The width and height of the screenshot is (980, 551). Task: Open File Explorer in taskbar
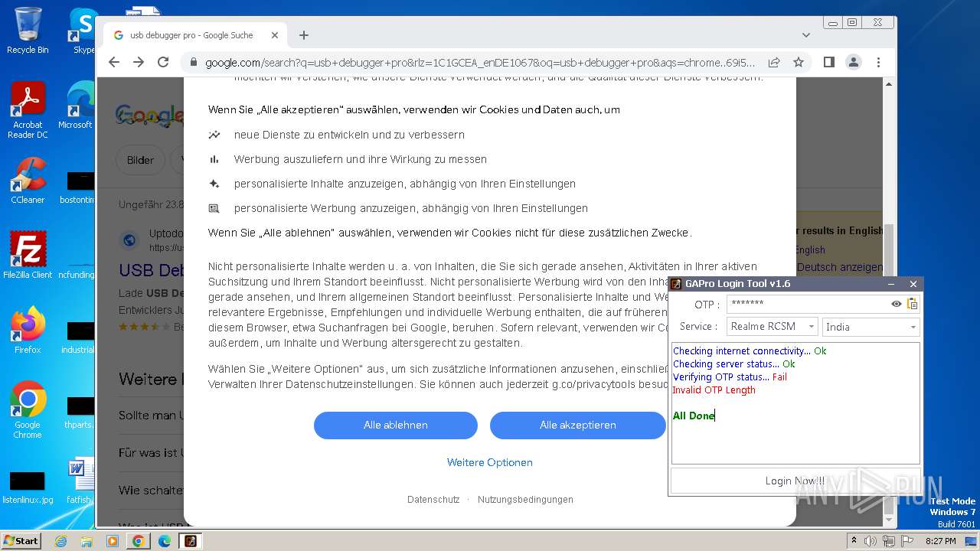pyautogui.click(x=87, y=541)
